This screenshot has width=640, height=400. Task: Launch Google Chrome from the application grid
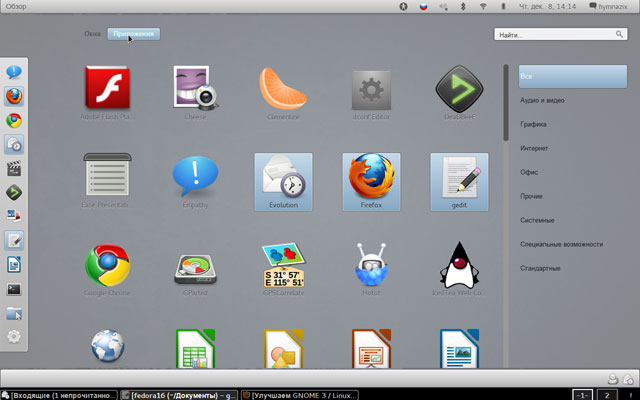click(x=107, y=269)
